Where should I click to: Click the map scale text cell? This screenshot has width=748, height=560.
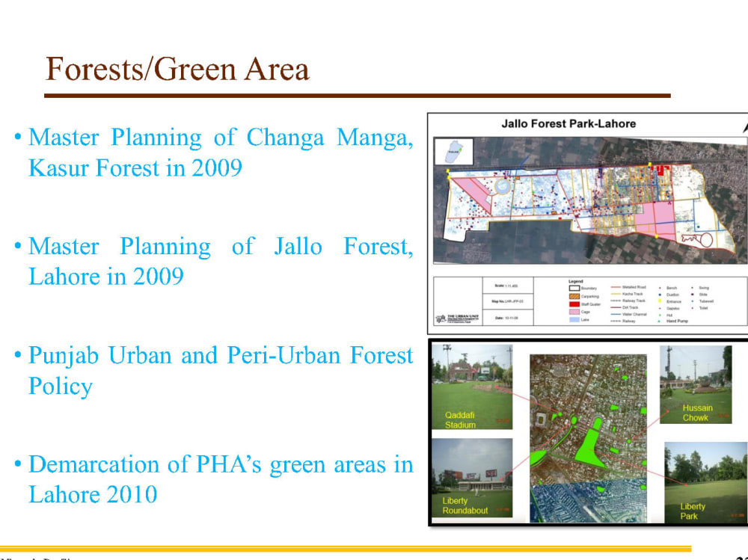[x=508, y=286]
